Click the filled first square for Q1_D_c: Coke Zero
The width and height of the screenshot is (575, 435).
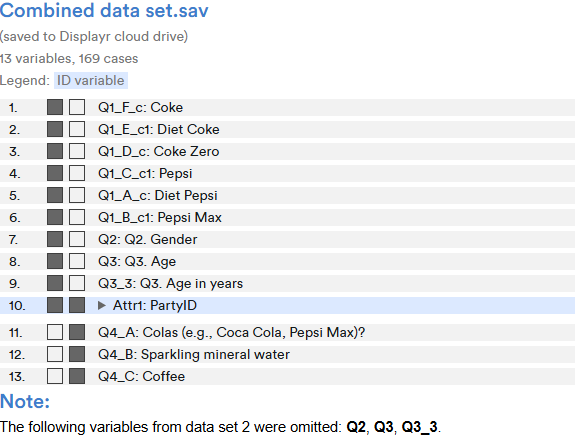click(55, 151)
